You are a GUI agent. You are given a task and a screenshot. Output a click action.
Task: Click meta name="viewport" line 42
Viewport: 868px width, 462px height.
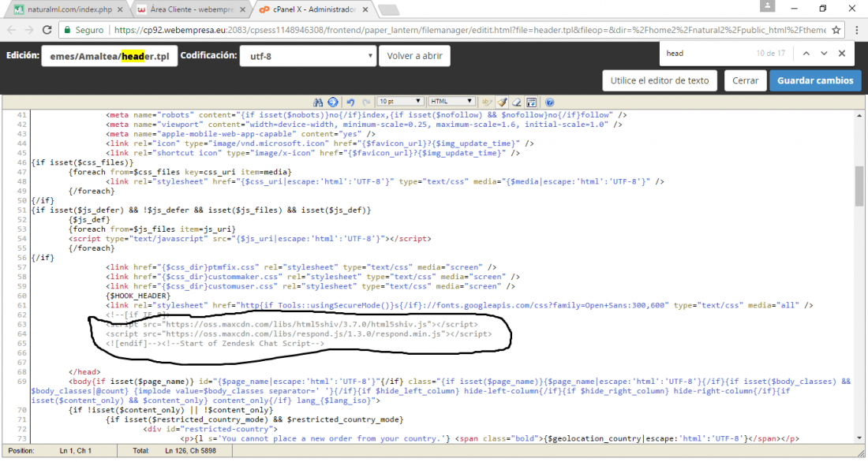pyautogui.click(x=364, y=125)
